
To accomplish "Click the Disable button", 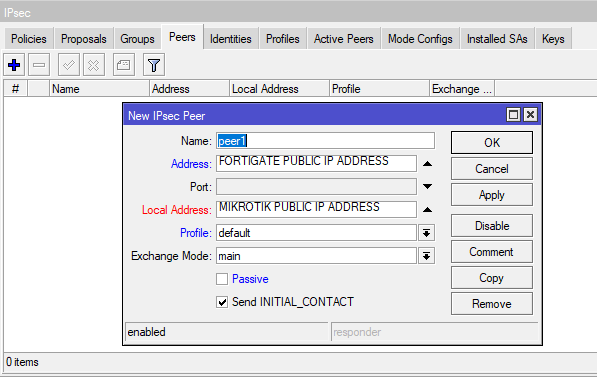I will pos(492,226).
